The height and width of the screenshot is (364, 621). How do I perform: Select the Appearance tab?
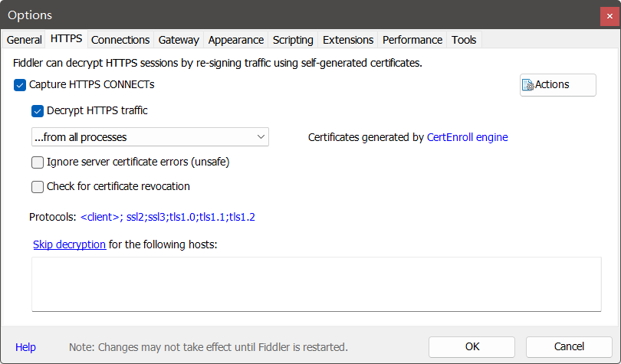[x=236, y=40]
